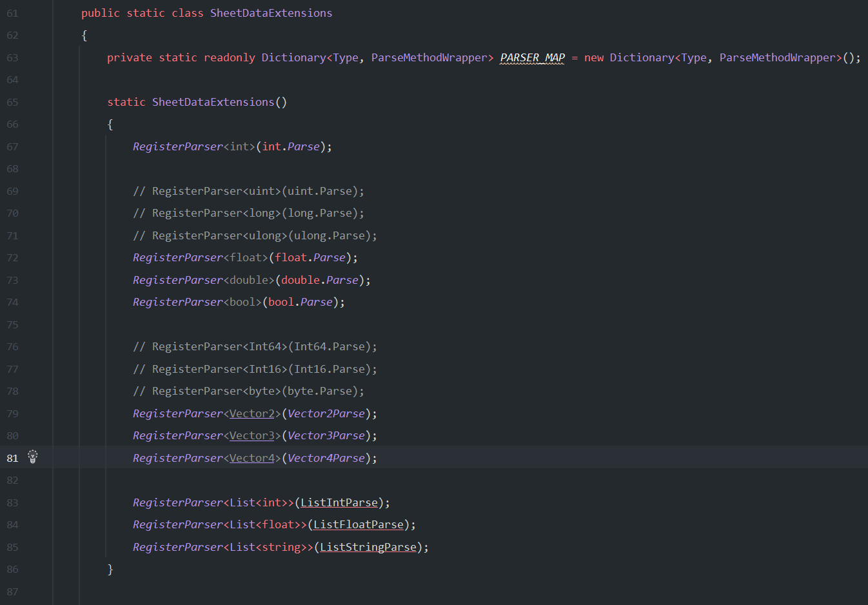Click the static constructor SheetDataExtensions()
Viewport: 868px width, 605px height.
[x=219, y=102]
